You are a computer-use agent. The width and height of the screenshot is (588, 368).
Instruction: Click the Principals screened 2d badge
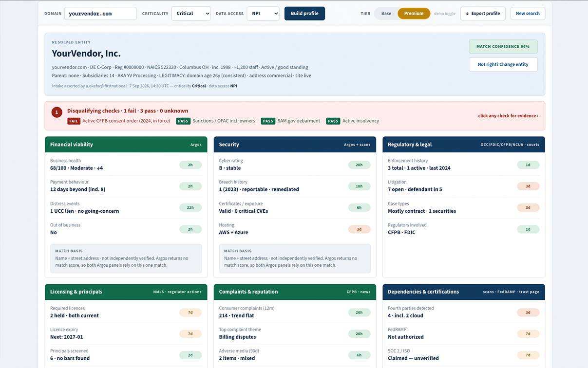click(190, 355)
